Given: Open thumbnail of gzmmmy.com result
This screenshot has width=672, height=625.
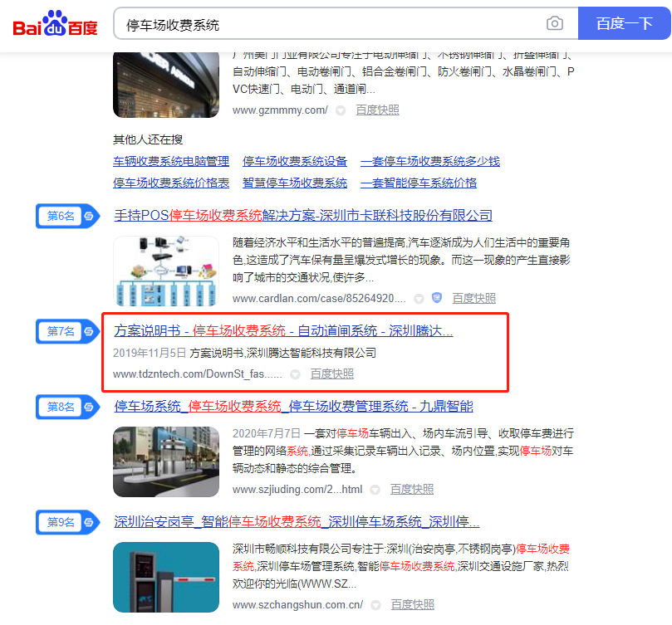Looking at the screenshot, I should (166, 85).
